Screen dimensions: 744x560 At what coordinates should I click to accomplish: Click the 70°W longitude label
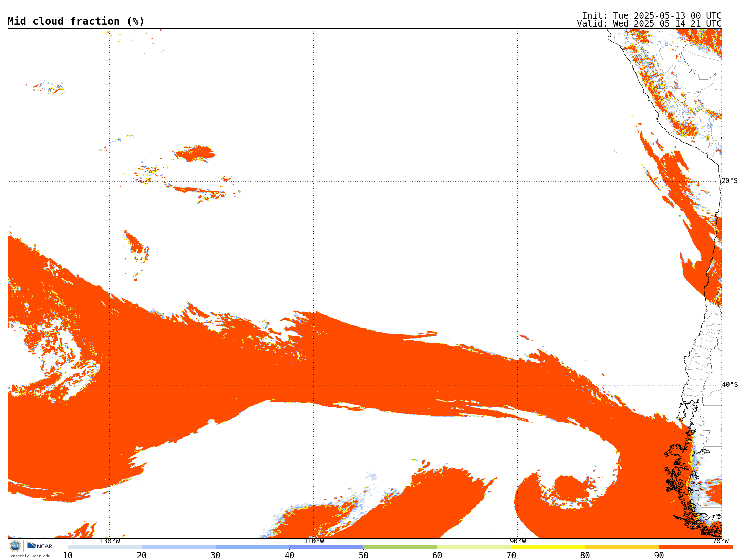pyautogui.click(x=721, y=541)
